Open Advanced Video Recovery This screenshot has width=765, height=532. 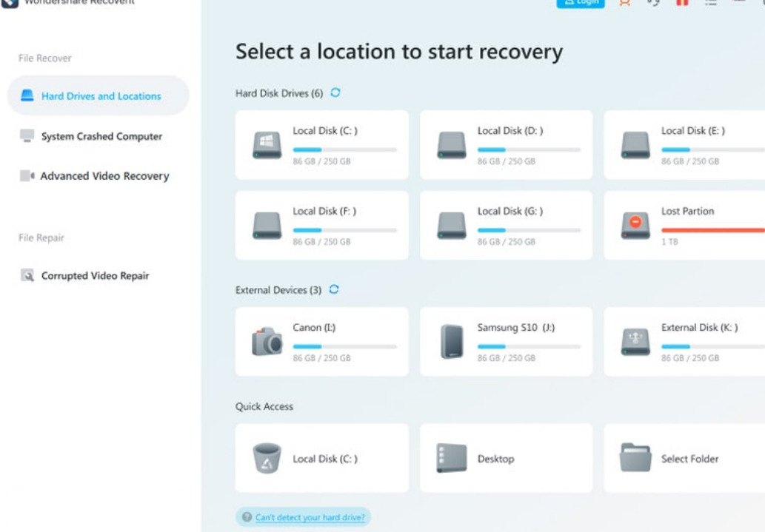click(x=104, y=176)
